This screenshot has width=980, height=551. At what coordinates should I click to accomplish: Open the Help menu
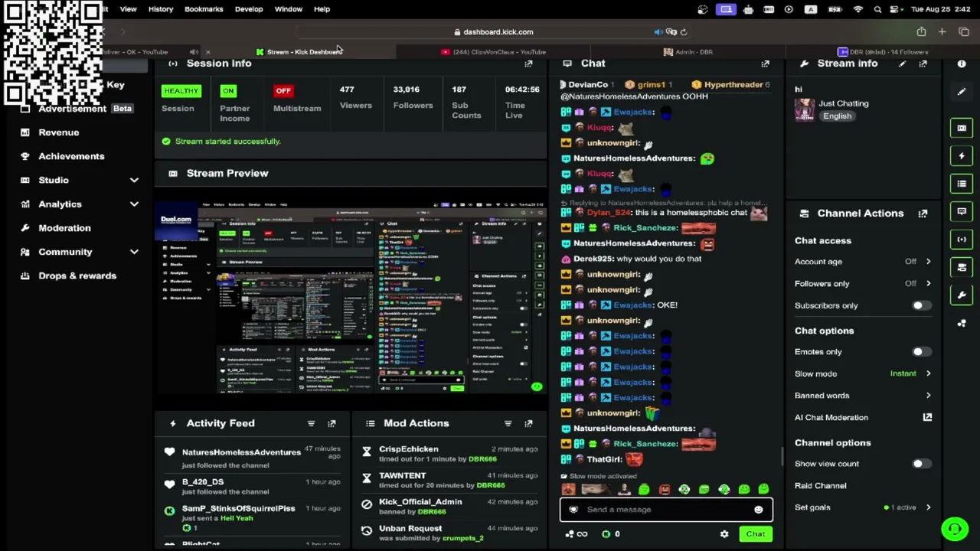(x=322, y=9)
